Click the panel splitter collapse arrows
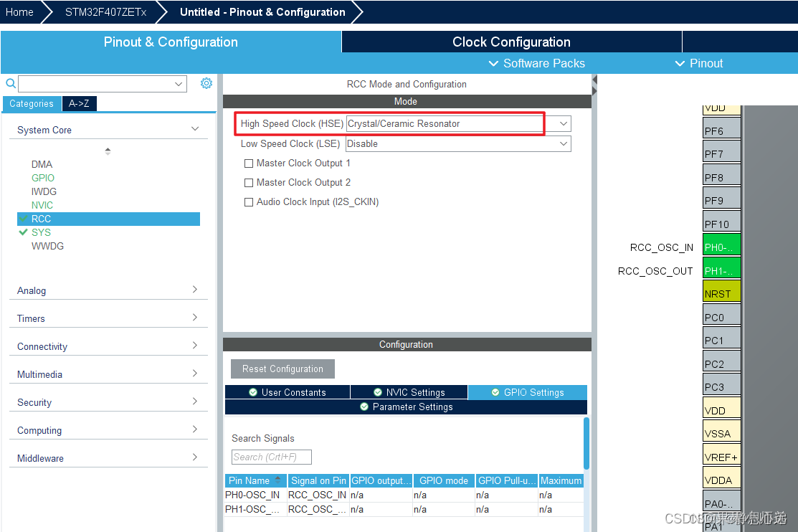The height and width of the screenshot is (532, 798). click(x=594, y=85)
